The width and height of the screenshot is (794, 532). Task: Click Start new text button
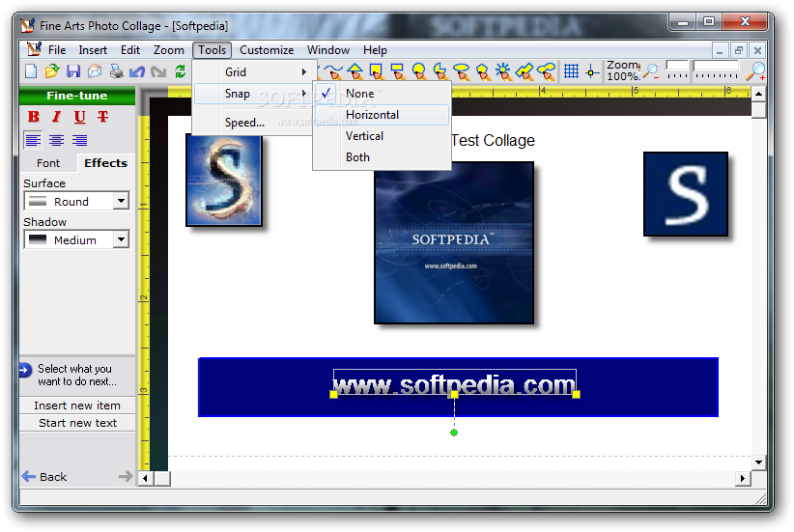coord(77,423)
